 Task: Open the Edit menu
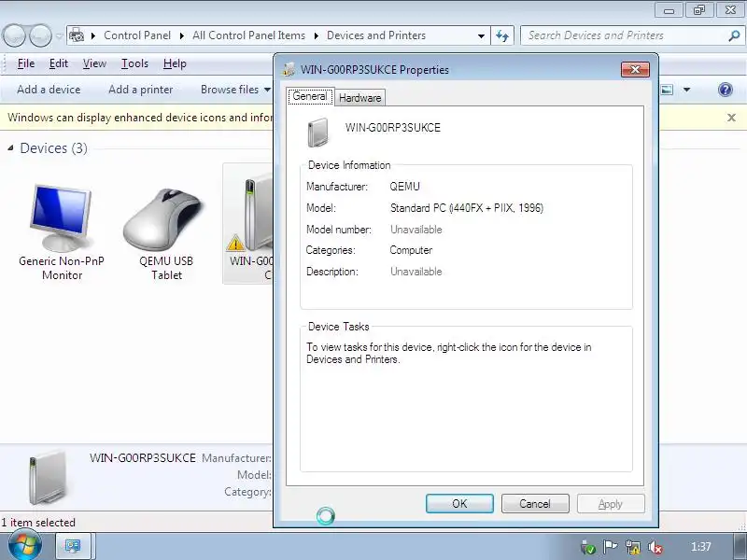click(58, 63)
